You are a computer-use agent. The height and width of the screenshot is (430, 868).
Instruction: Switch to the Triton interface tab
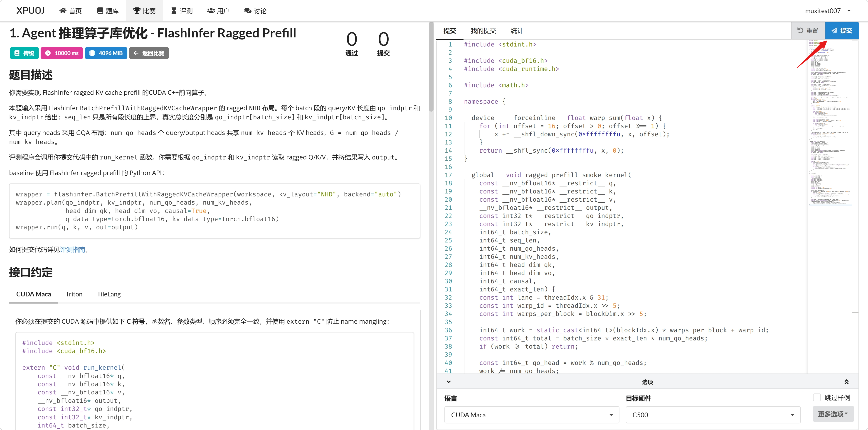[74, 294]
